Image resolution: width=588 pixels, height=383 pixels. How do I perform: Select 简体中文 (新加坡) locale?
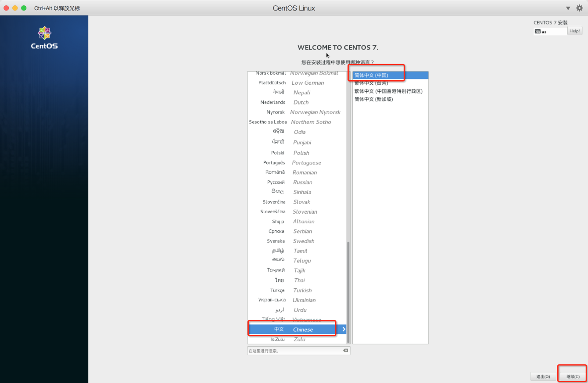(390, 99)
